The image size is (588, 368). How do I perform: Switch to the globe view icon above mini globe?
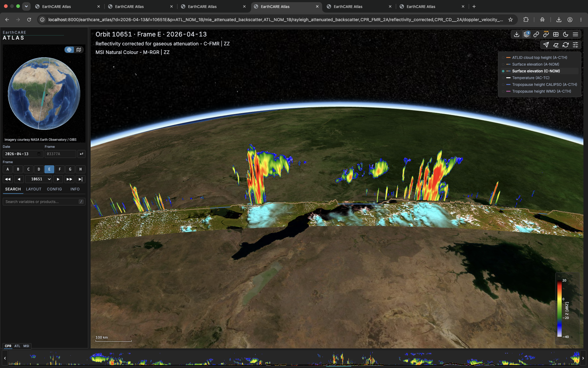pyautogui.click(x=69, y=50)
